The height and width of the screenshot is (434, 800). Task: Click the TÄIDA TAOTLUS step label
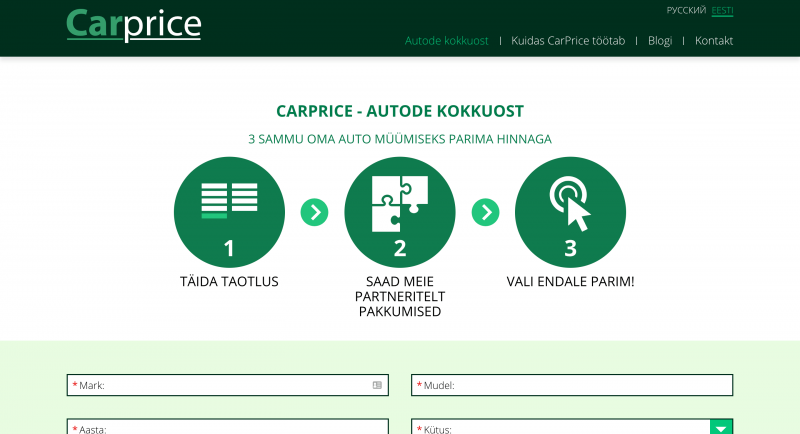(229, 282)
